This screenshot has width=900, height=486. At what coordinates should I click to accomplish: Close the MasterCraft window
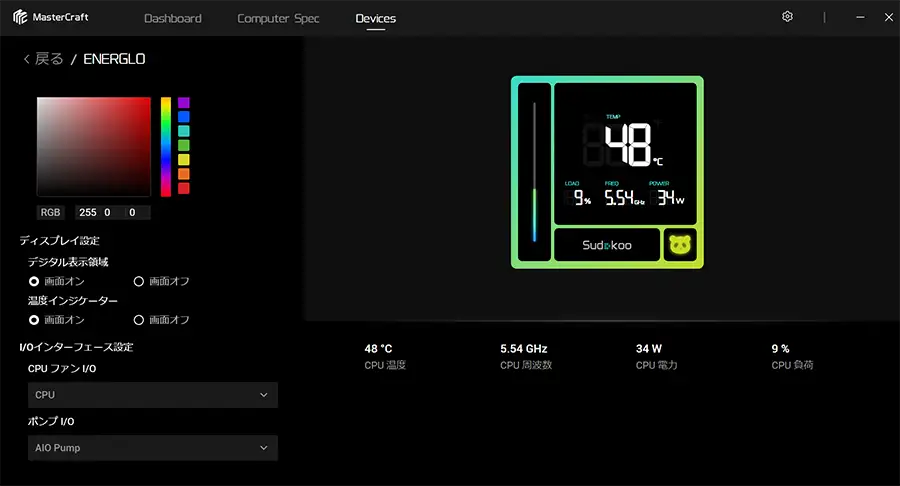[x=889, y=17]
